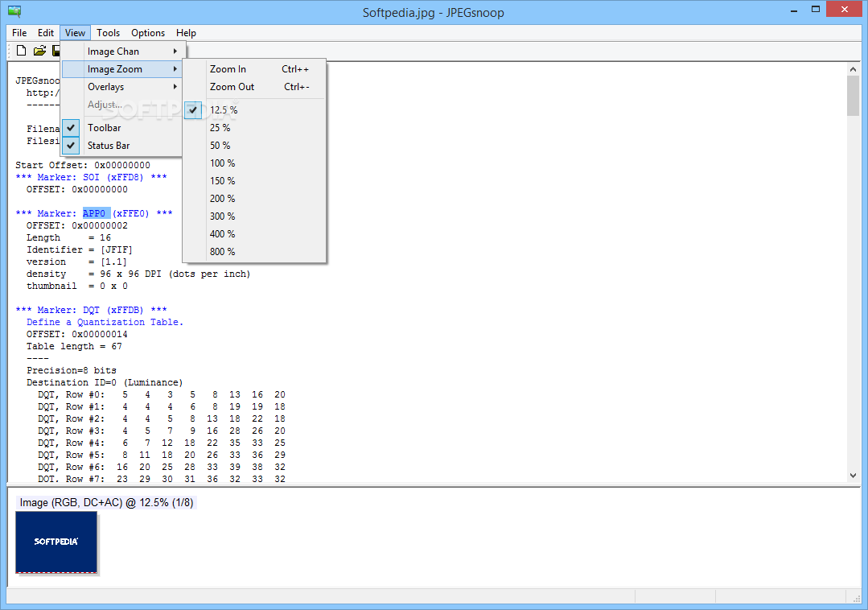Set image zoom to 150 %

click(x=254, y=181)
